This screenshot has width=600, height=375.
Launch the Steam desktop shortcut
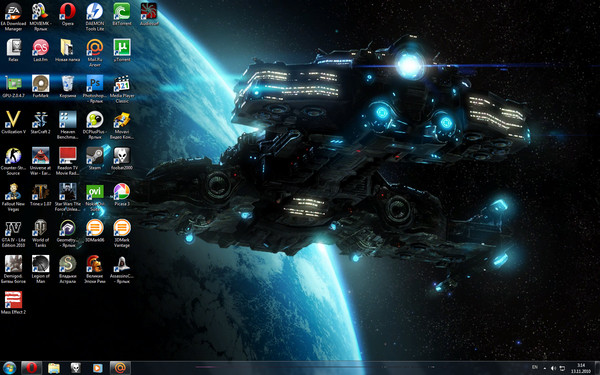pyautogui.click(x=95, y=158)
